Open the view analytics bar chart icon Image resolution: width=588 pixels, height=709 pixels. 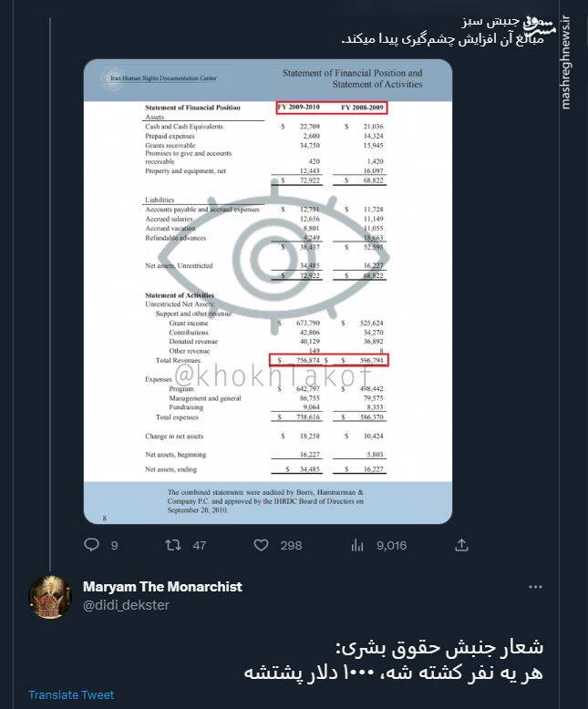point(357,545)
